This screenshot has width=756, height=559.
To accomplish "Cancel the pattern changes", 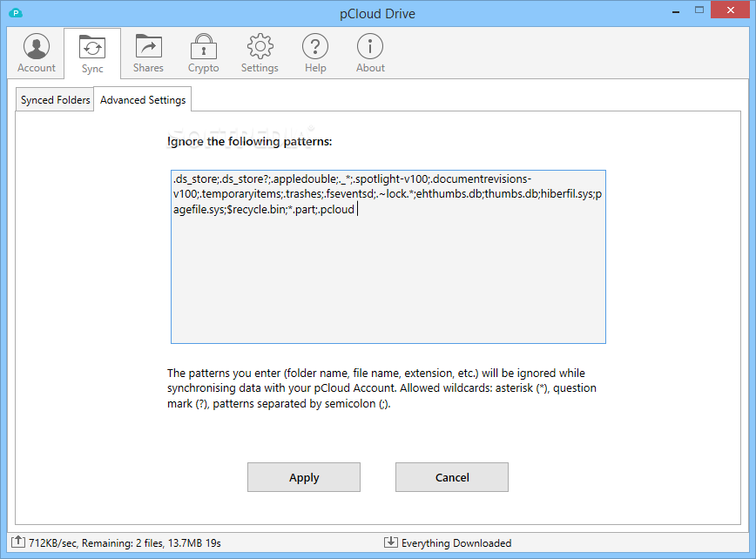I will (x=452, y=477).
